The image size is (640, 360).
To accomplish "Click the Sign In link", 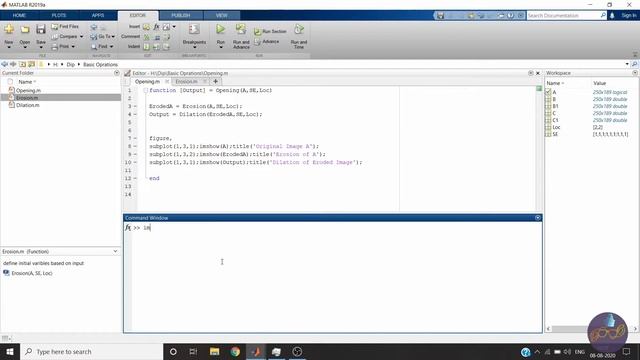I will pyautogui.click(x=629, y=16).
